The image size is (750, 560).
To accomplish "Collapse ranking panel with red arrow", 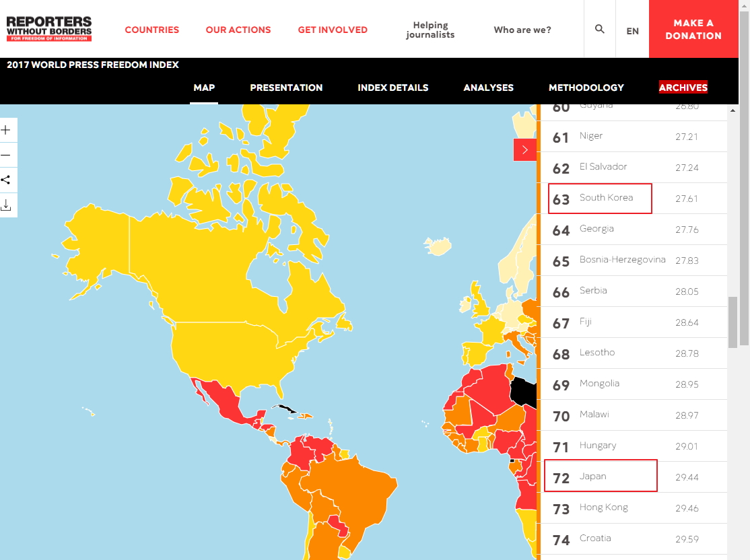I will pos(524,149).
